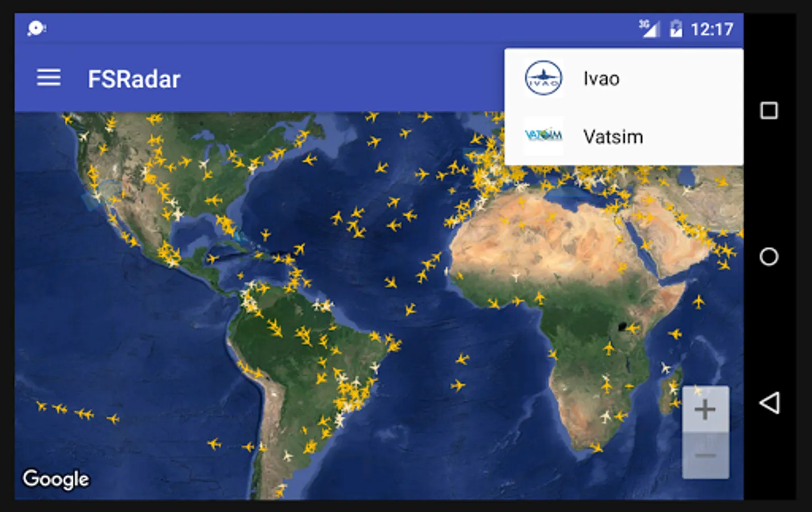Tap the battery charging status icon
This screenshot has width=812, height=512.
[x=675, y=28]
